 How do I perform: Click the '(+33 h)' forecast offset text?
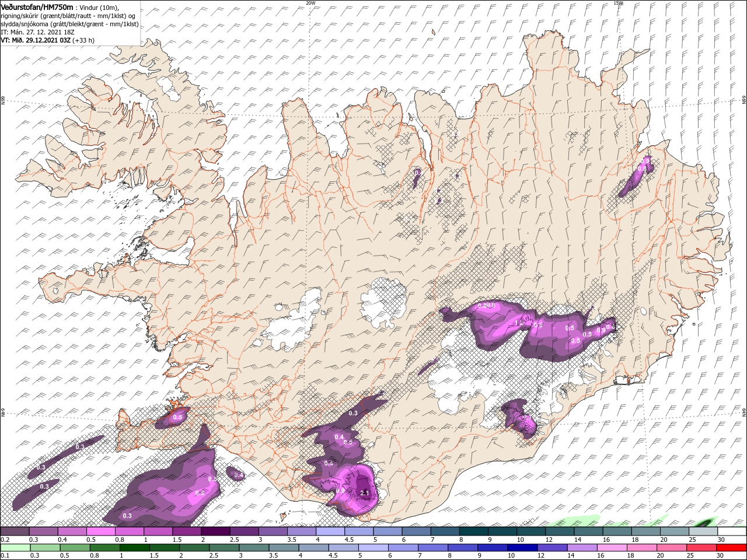pos(84,40)
